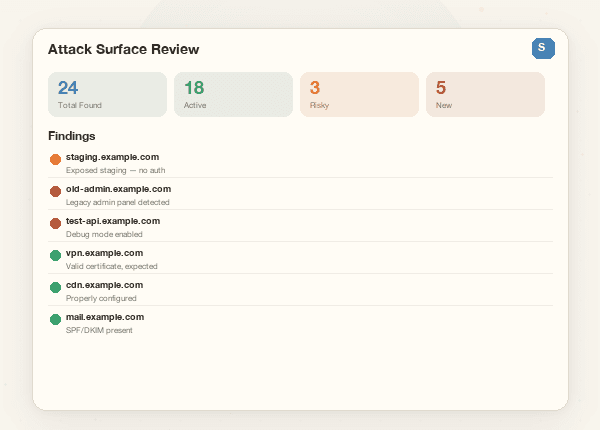Click the Attack Surface Review title
Image resolution: width=600 pixels, height=430 pixels.
pyautogui.click(x=123, y=49)
